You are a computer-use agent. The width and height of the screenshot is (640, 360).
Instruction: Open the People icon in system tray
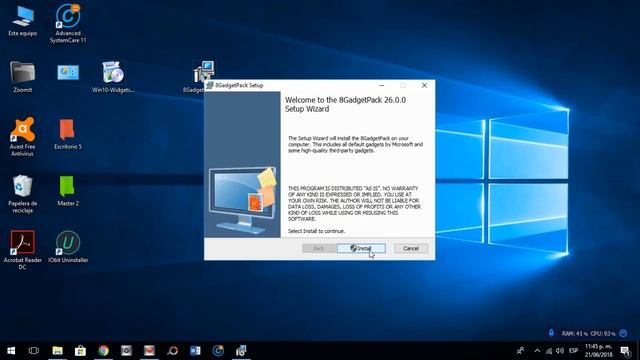(x=520, y=351)
